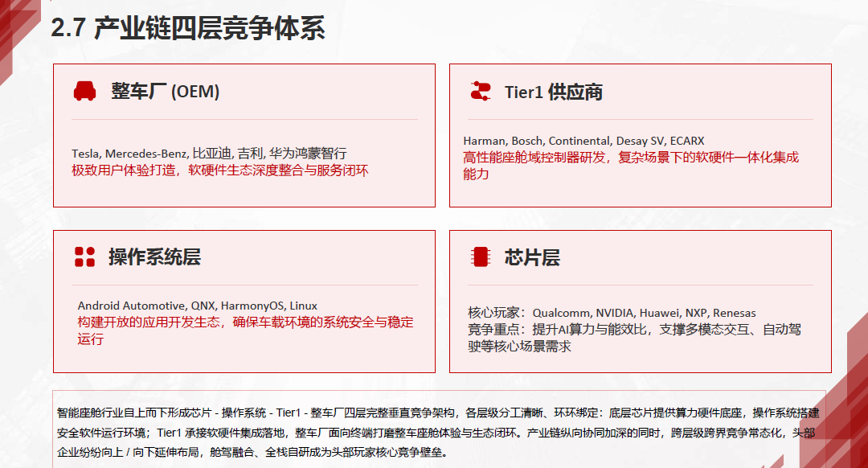Viewport: 868px width, 468px height.
Task: Click the line starting with Tesla, Mercedes-Benz
Action: tap(209, 154)
